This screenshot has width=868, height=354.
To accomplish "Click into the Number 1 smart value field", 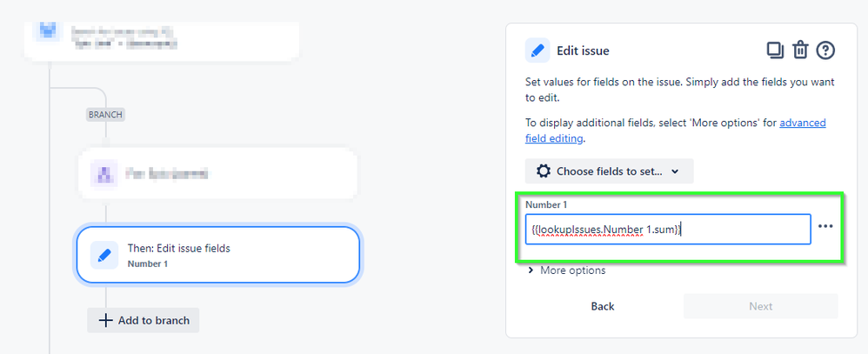I will tap(668, 230).
